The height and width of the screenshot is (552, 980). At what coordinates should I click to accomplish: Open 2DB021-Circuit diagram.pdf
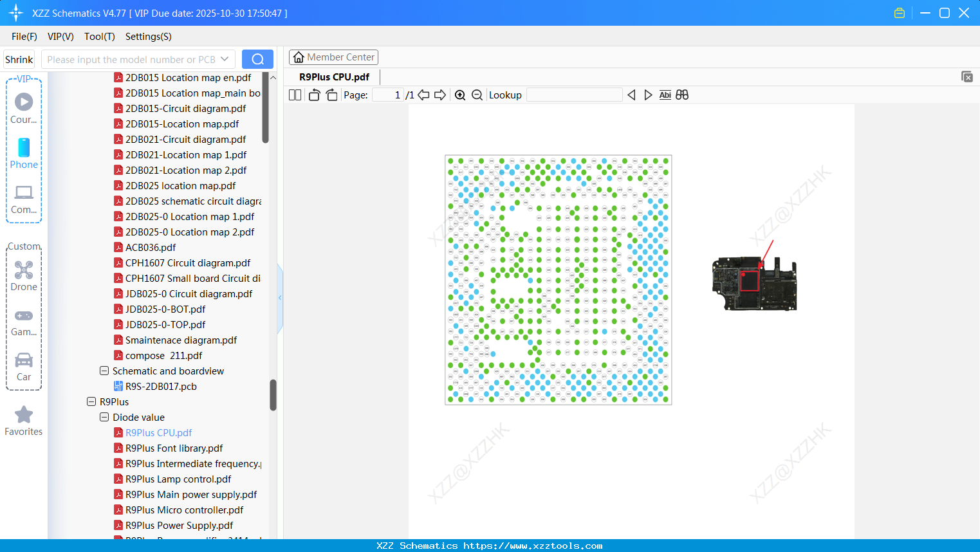click(x=185, y=139)
